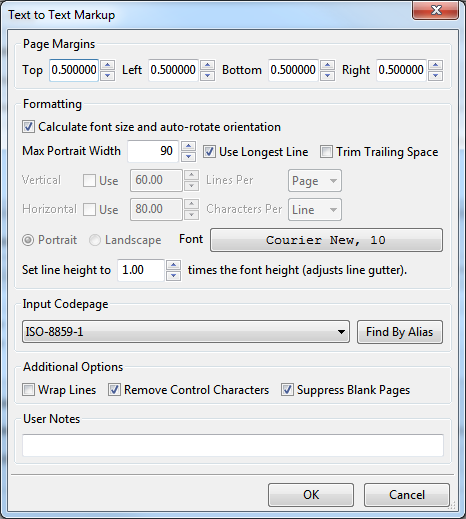Click the User Notes text field
Screen dimensions: 466x519
tap(233, 445)
